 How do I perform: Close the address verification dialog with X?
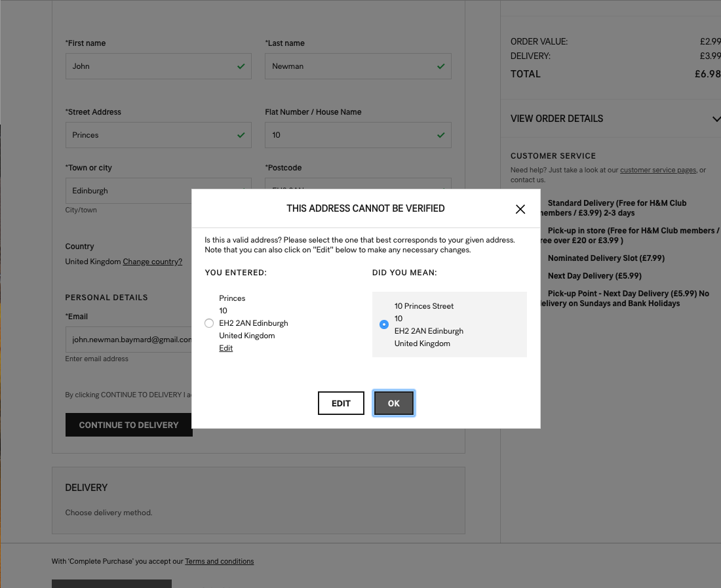pyautogui.click(x=520, y=209)
